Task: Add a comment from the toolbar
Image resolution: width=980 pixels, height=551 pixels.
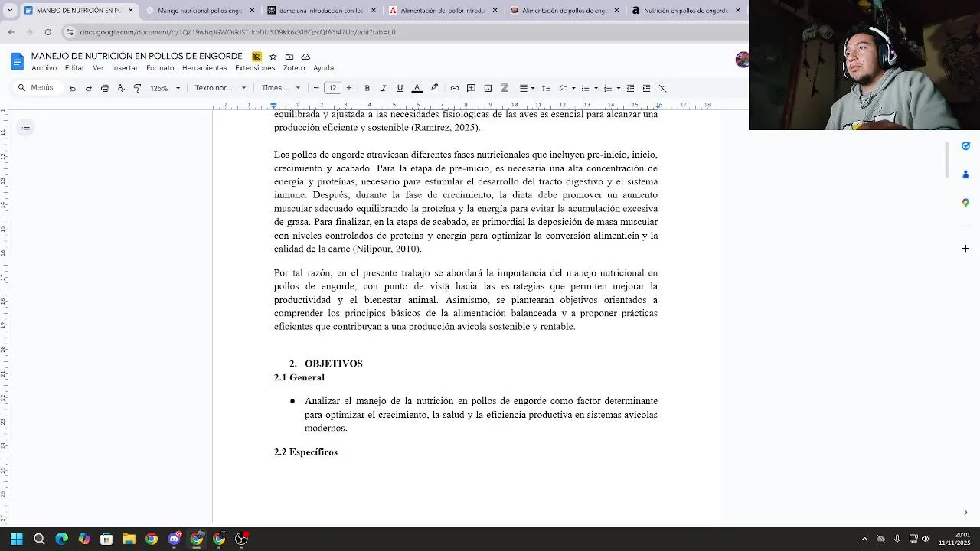Action: 471,88
